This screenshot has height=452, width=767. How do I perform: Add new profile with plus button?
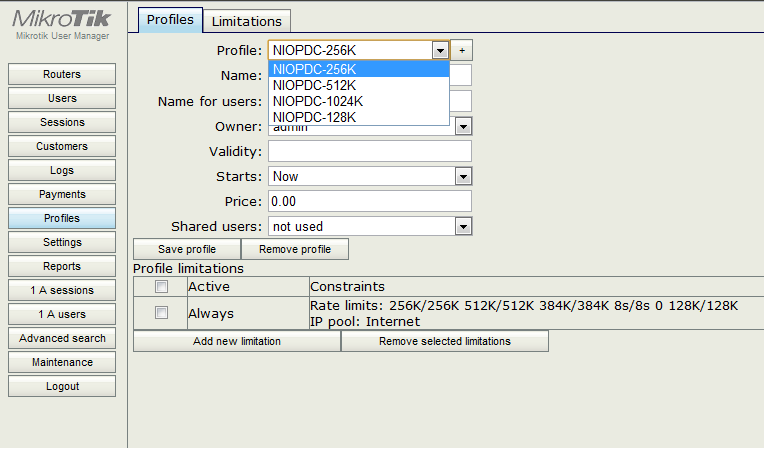coord(462,50)
